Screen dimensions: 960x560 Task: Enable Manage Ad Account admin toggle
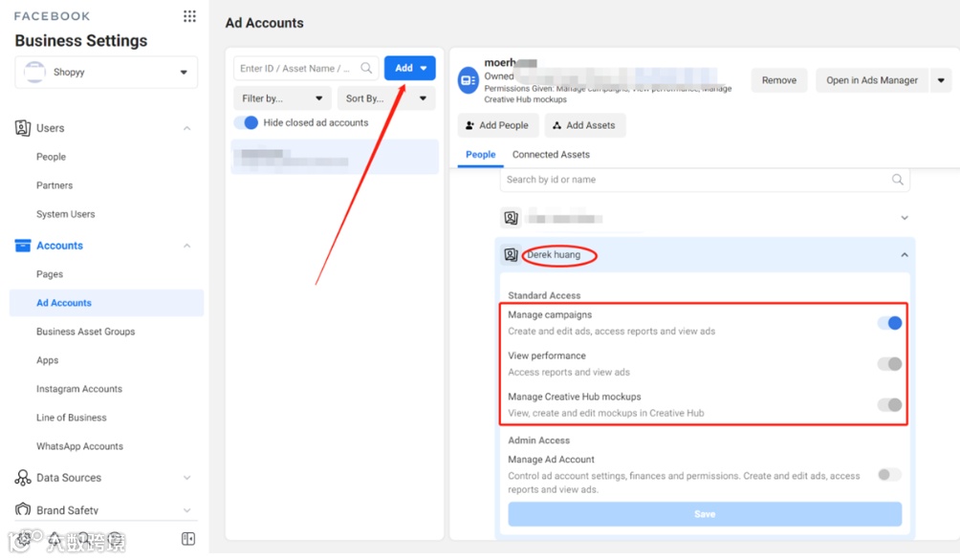pos(889,474)
